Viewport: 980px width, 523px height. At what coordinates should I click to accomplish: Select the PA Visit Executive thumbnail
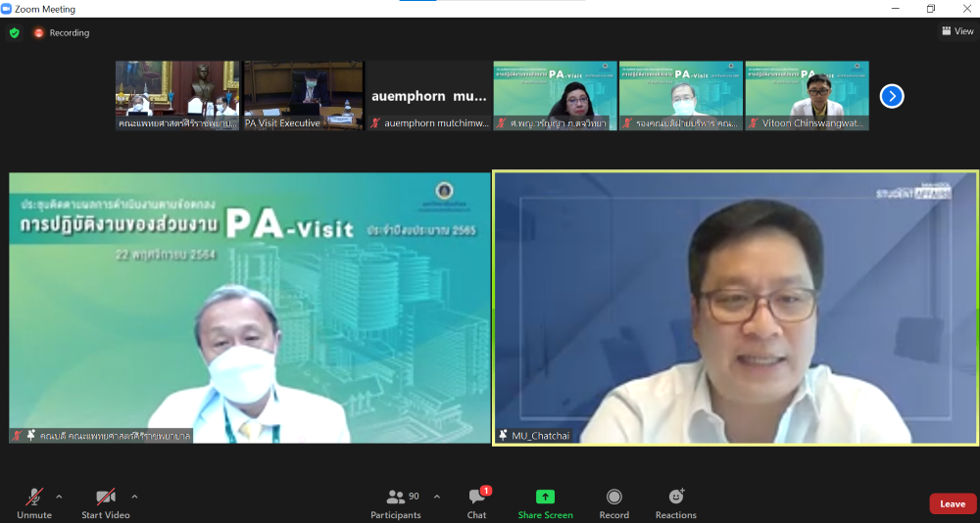pyautogui.click(x=304, y=96)
